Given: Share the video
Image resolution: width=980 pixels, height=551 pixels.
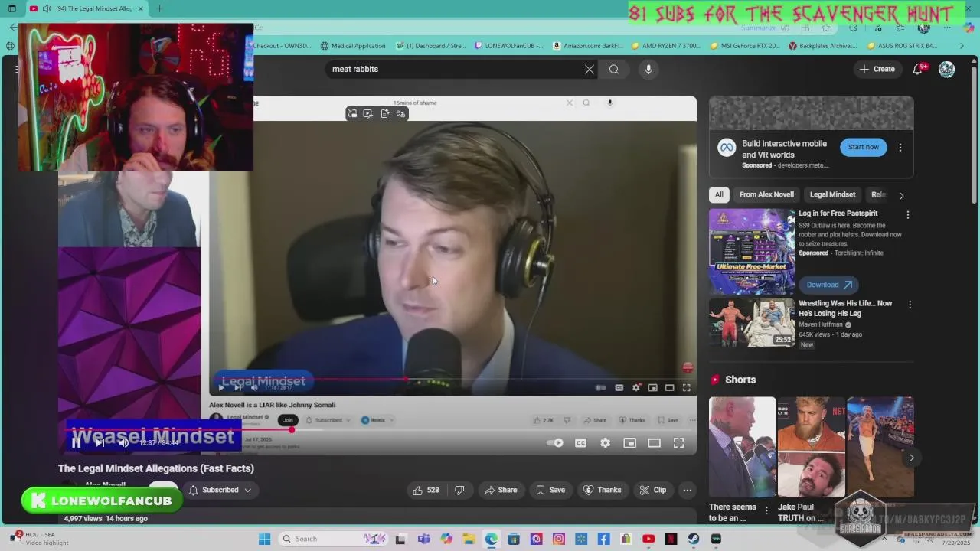Looking at the screenshot, I should tap(500, 490).
